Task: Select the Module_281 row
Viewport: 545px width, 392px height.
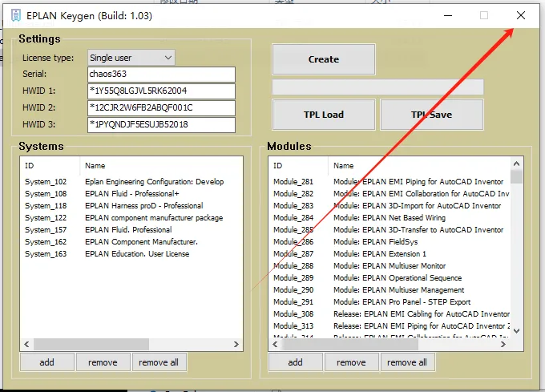Action: (388, 182)
